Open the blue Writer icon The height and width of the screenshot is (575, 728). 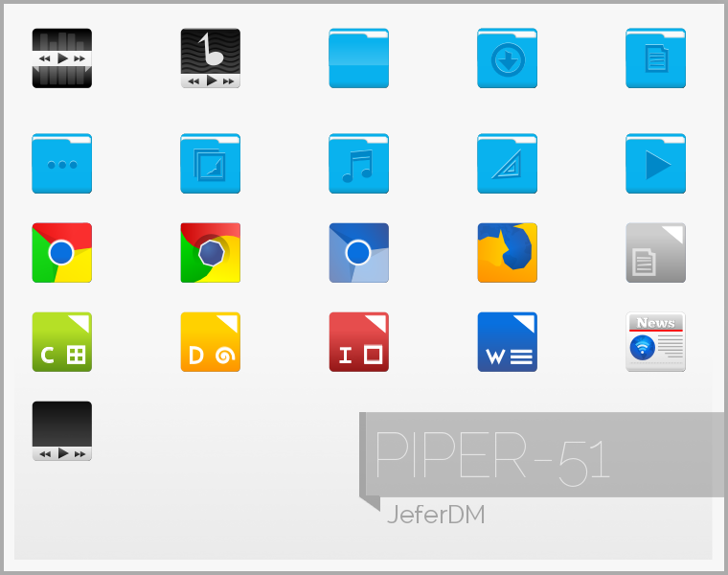coord(508,342)
